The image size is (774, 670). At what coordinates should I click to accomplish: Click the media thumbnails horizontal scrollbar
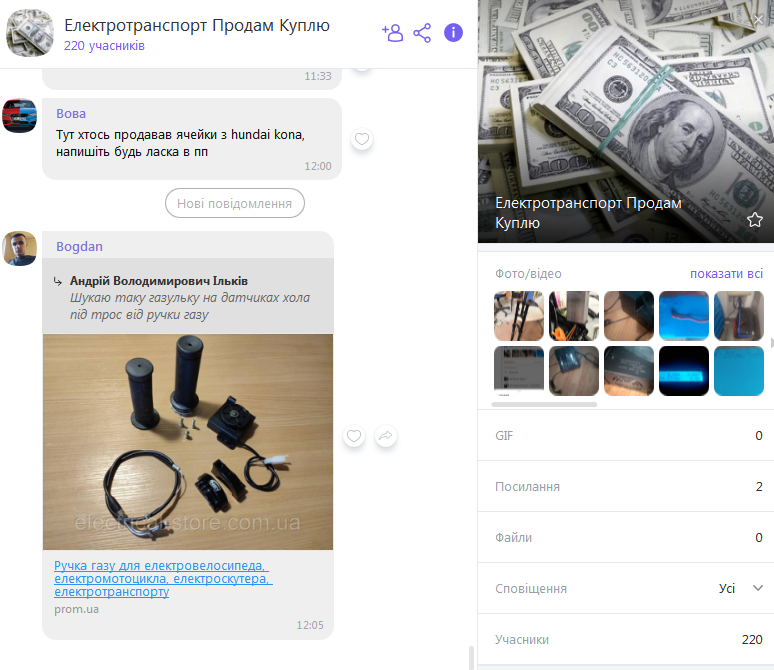pyautogui.click(x=544, y=404)
